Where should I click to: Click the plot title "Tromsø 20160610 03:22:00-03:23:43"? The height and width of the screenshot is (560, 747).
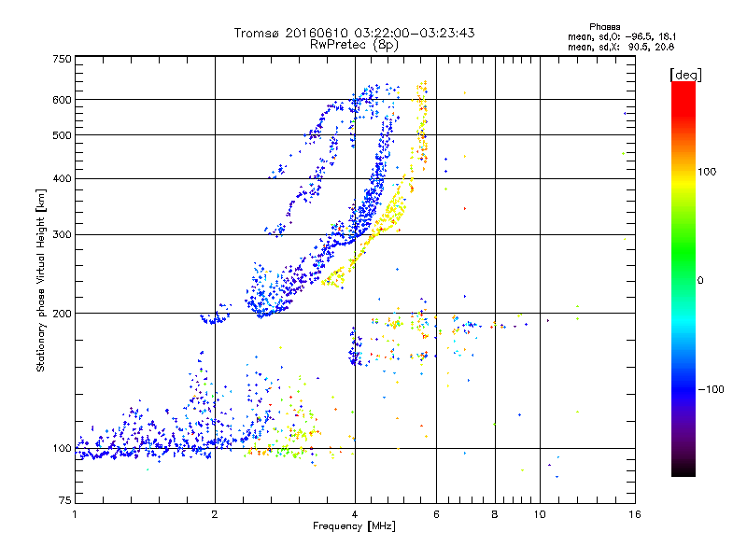354,33
